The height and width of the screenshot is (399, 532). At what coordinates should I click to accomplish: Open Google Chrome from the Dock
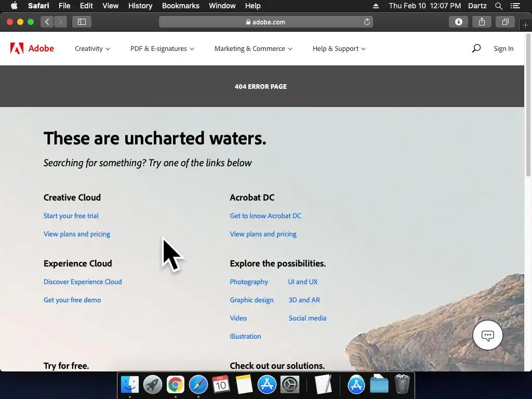pyautogui.click(x=176, y=385)
